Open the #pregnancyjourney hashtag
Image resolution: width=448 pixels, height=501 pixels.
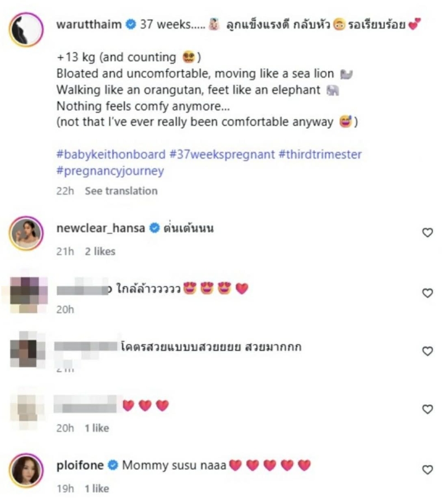(110, 171)
